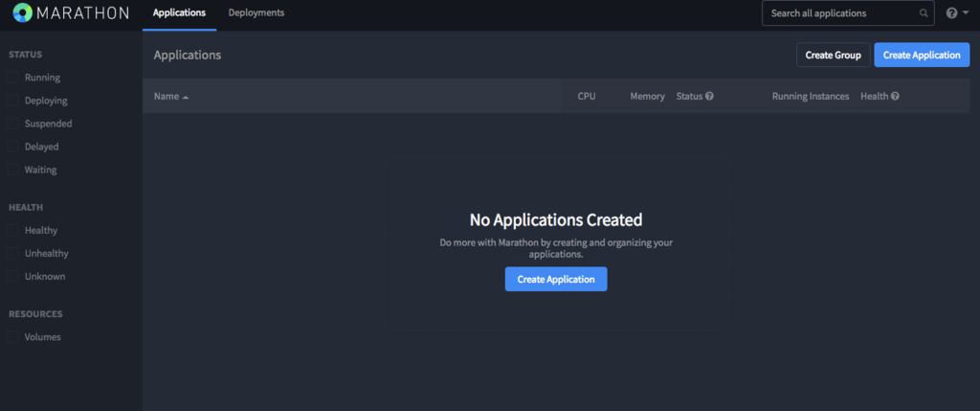Sort by the Name column header
The height and width of the screenshot is (411, 980).
click(167, 97)
